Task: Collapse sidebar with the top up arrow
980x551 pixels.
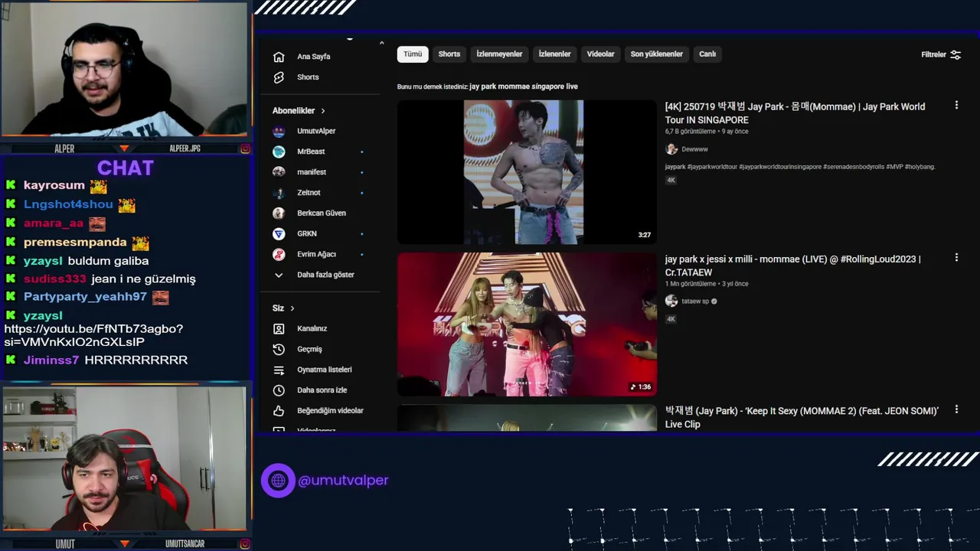Action: click(381, 43)
